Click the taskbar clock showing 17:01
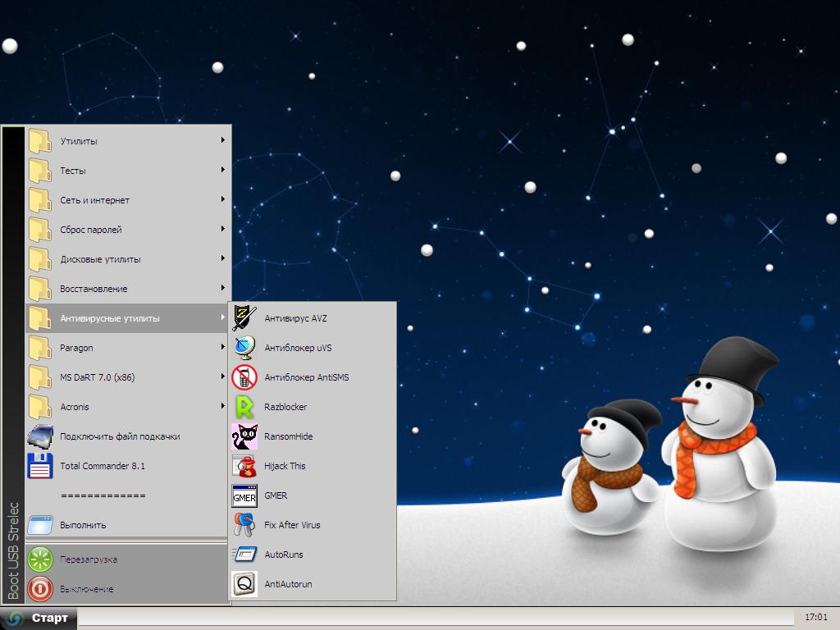 pyautogui.click(x=815, y=617)
